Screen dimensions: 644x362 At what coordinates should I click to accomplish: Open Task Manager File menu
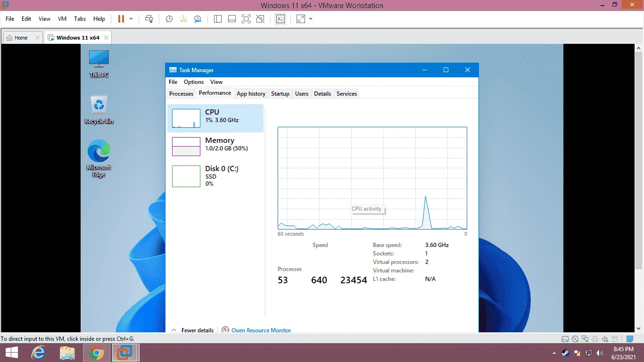tap(173, 82)
